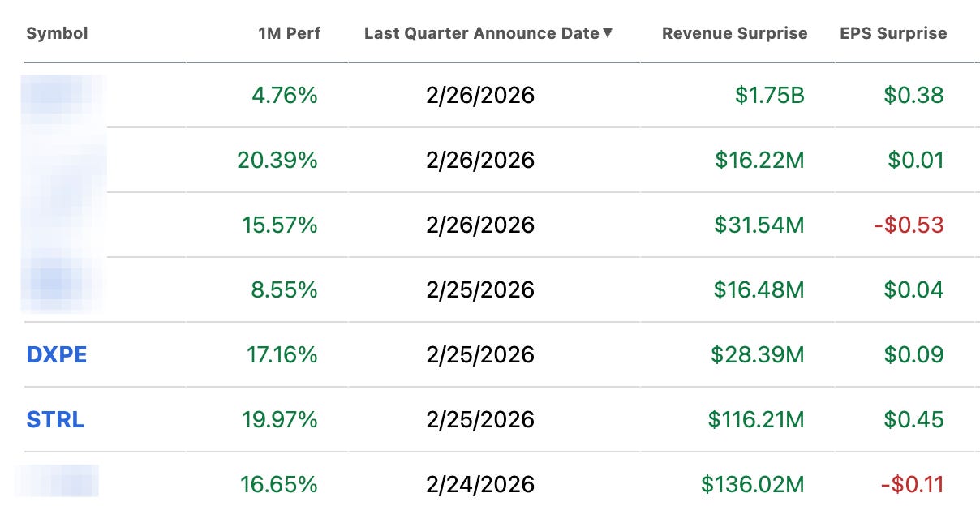Click STRL's $0.45 EPS surprise
This screenshot has width=980, height=506.
(x=914, y=419)
